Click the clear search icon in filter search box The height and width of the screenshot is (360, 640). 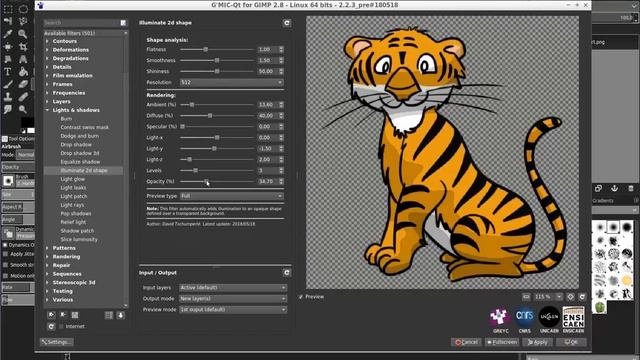(123, 23)
